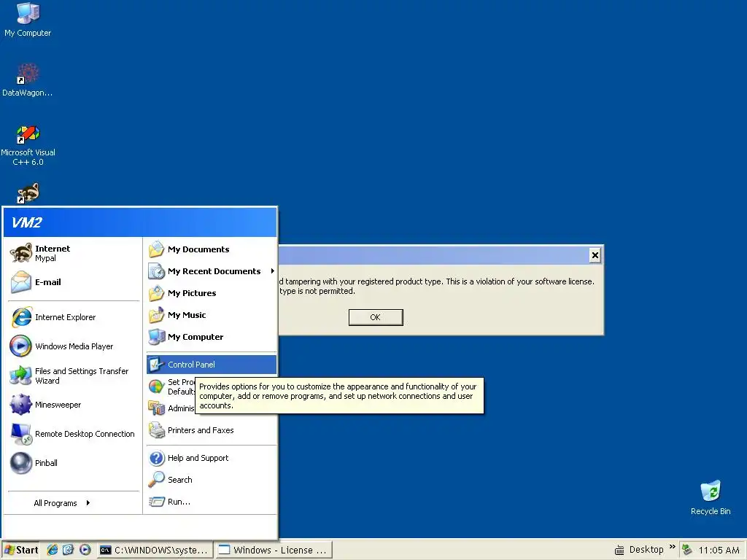The height and width of the screenshot is (560, 747).
Task: Click the Desktop toolbar label in taskbar
Action: pos(646,550)
